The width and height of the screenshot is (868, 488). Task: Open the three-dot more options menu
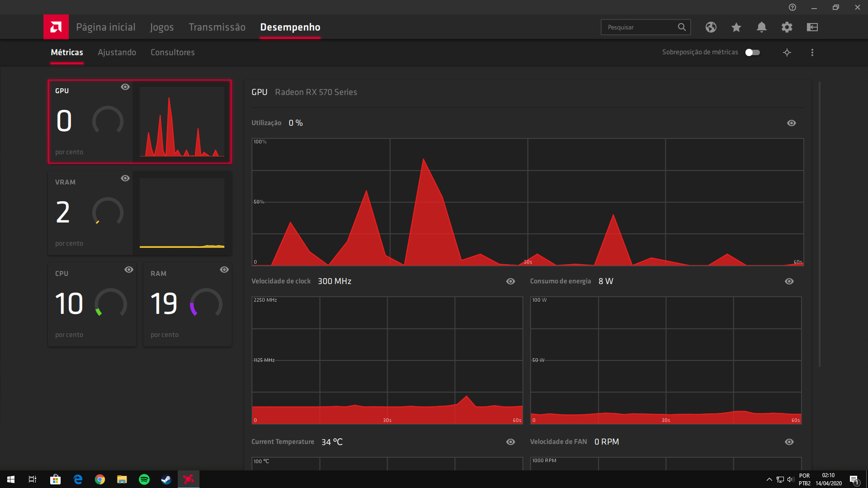812,52
